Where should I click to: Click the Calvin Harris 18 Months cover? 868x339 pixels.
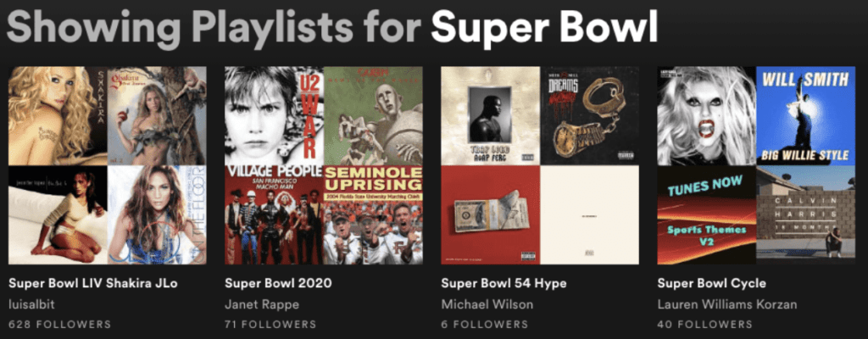pyautogui.click(x=805, y=215)
